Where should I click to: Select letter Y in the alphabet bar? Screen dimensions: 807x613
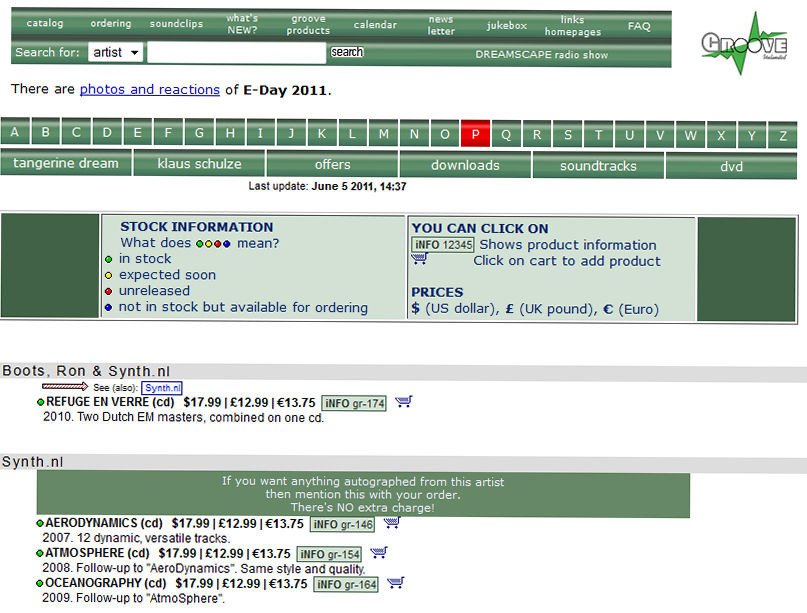pos(752,136)
